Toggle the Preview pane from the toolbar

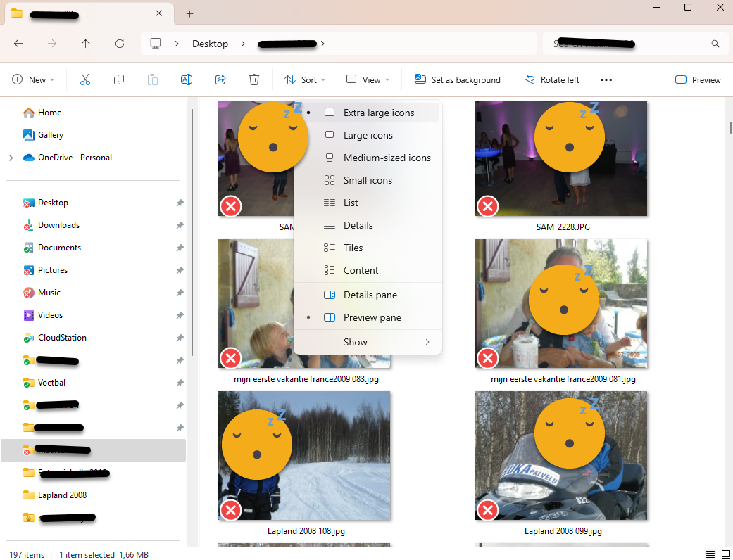[x=698, y=79]
